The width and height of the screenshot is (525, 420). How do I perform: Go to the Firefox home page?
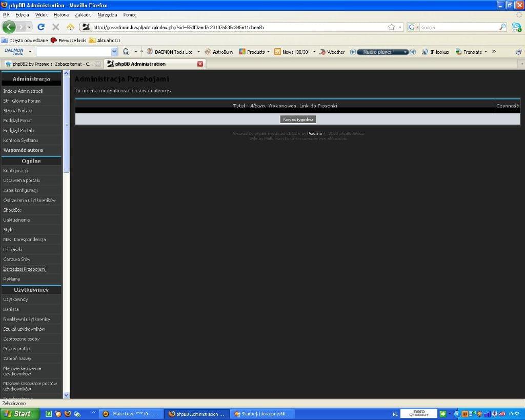click(70, 27)
